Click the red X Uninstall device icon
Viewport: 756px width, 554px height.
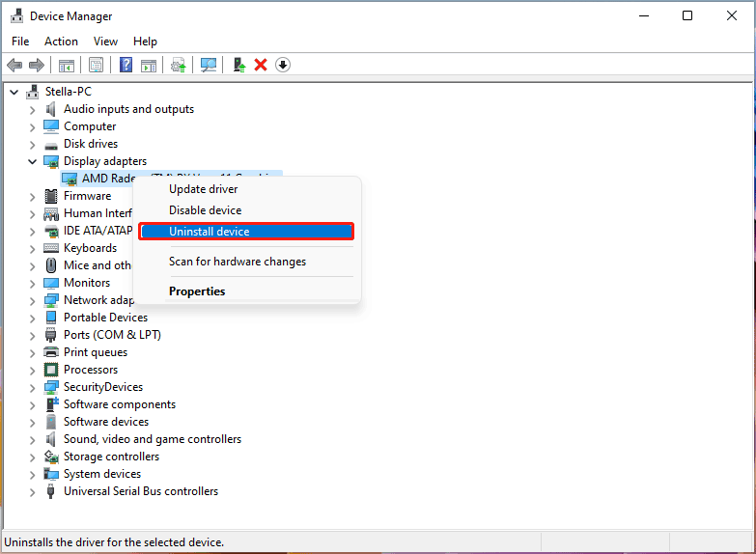point(261,65)
